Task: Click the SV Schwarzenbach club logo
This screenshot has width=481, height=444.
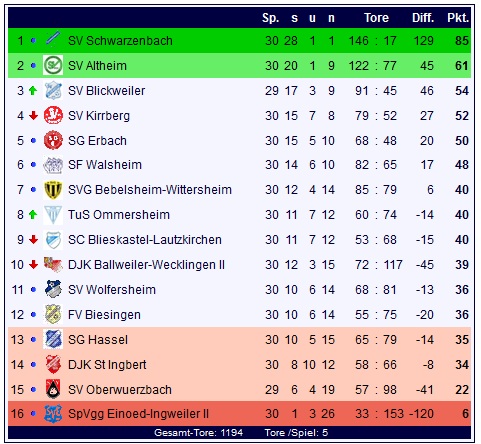Action: (53, 40)
